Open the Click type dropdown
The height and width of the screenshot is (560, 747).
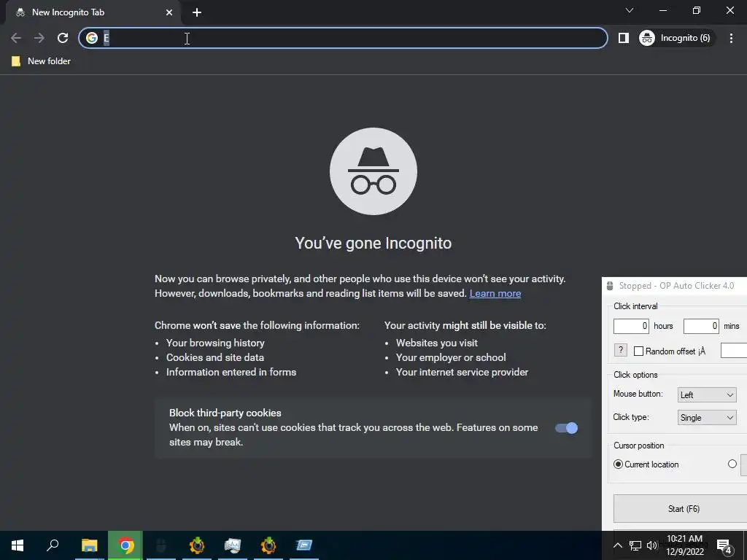pyautogui.click(x=707, y=418)
